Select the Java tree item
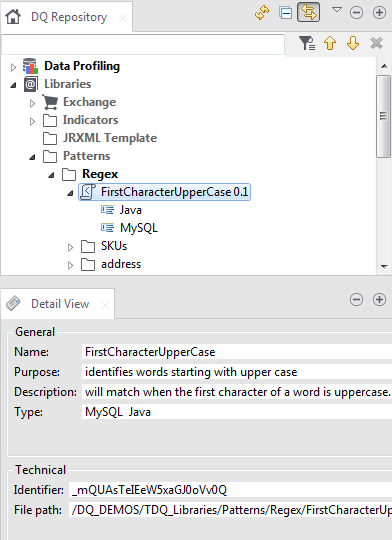Screen dimensions: 392x540 pos(131,210)
